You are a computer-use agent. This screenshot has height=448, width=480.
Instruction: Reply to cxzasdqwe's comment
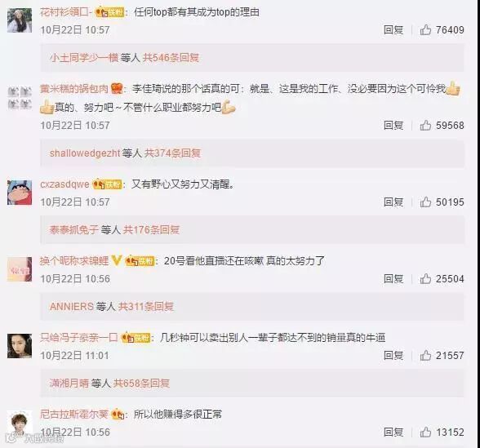393,202
